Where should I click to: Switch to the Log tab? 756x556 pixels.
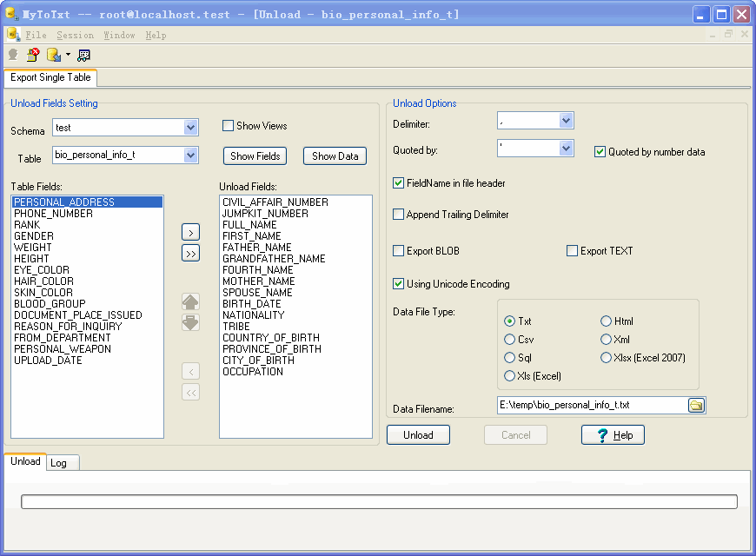click(63, 463)
